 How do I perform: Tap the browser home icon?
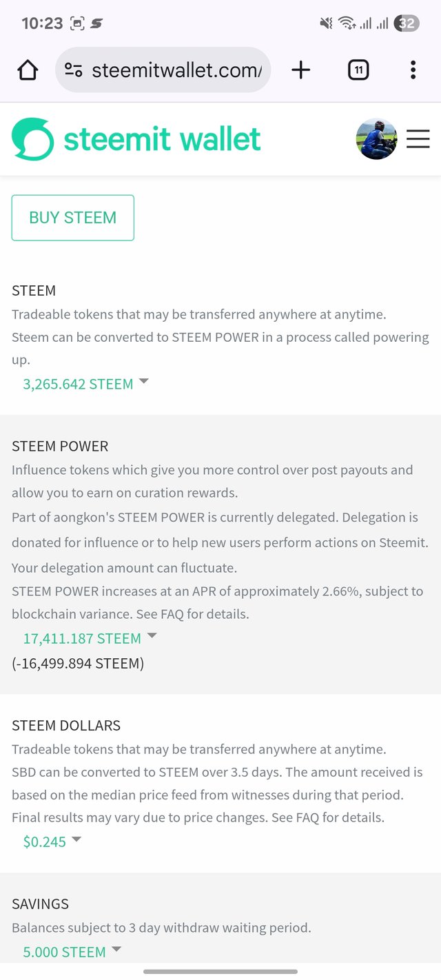28,70
